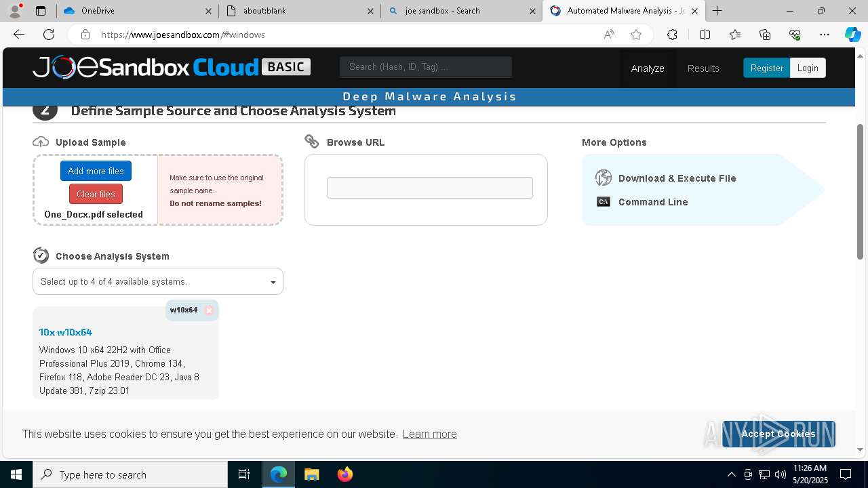Open the volume control in the system tray
The image size is (868, 488).
(781, 474)
